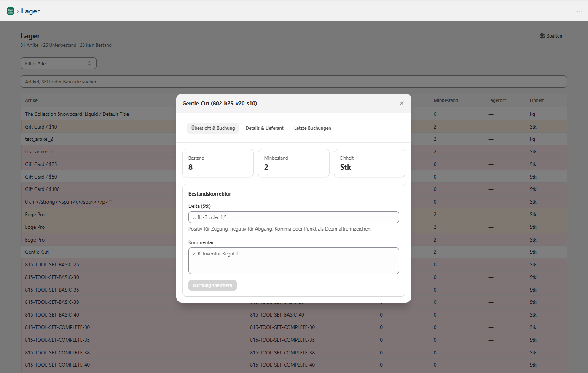This screenshot has height=373, width=588.
Task: Click kg unit in the Snowboard Liquid row
Action: (x=532, y=114)
